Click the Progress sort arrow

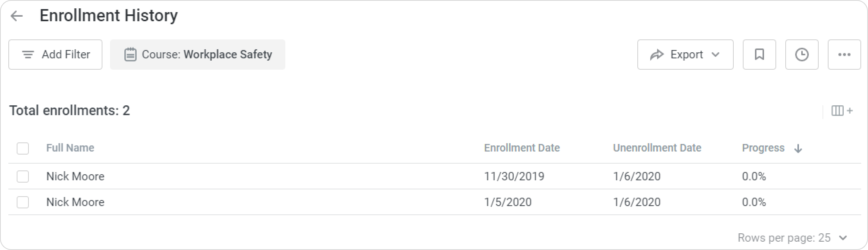[798, 148]
